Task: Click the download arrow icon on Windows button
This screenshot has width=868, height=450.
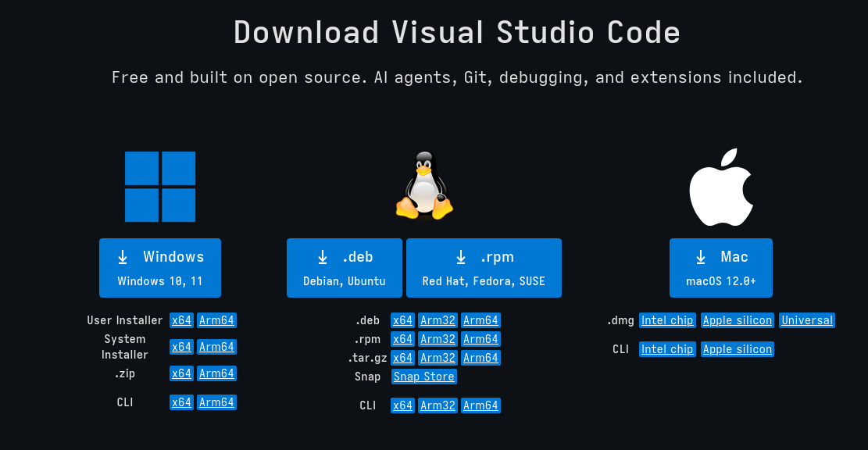Action: click(x=123, y=257)
